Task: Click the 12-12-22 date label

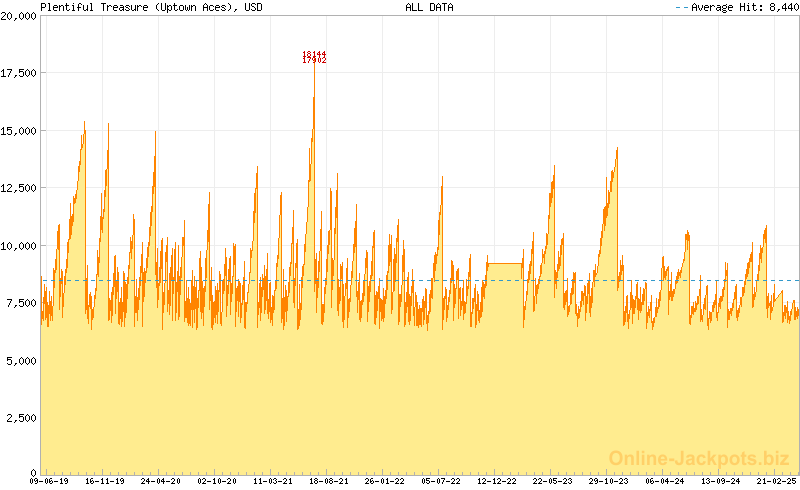Action: (497, 481)
